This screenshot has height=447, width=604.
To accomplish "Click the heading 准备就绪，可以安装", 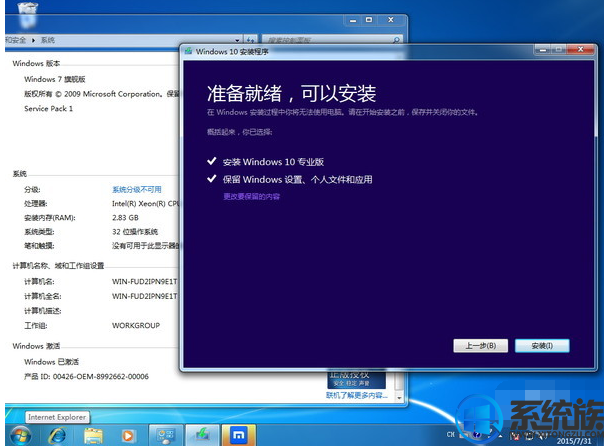I will click(x=291, y=94).
